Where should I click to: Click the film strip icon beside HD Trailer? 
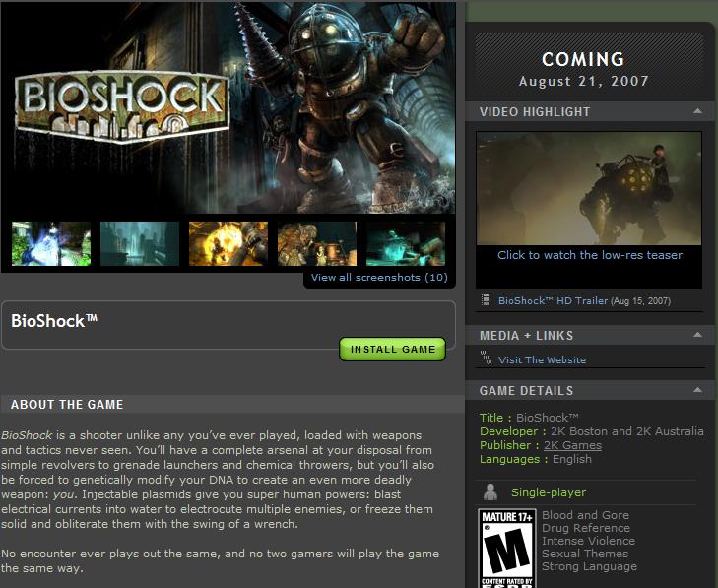click(486, 300)
